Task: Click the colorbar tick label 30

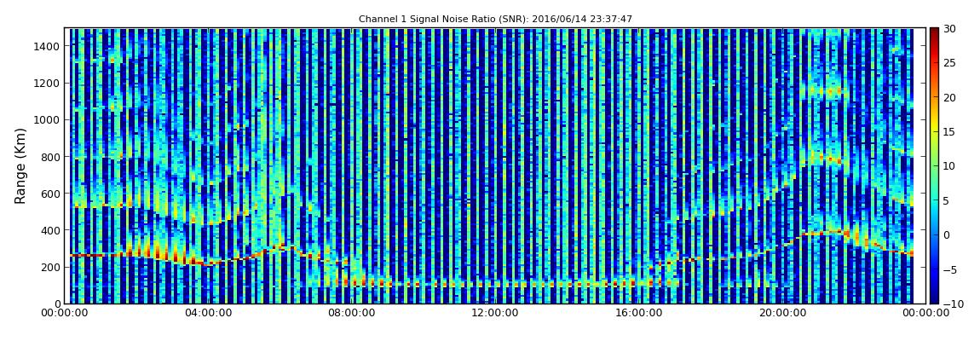Action: click(949, 29)
